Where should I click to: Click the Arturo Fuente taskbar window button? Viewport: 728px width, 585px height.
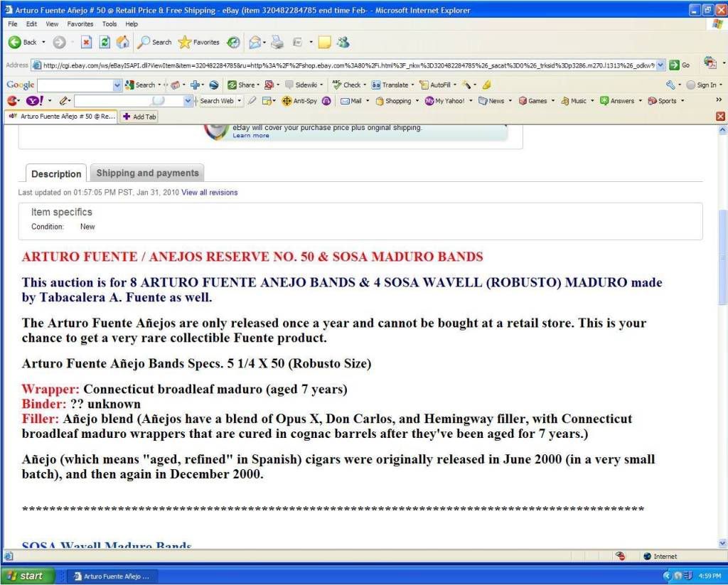[x=112, y=576]
